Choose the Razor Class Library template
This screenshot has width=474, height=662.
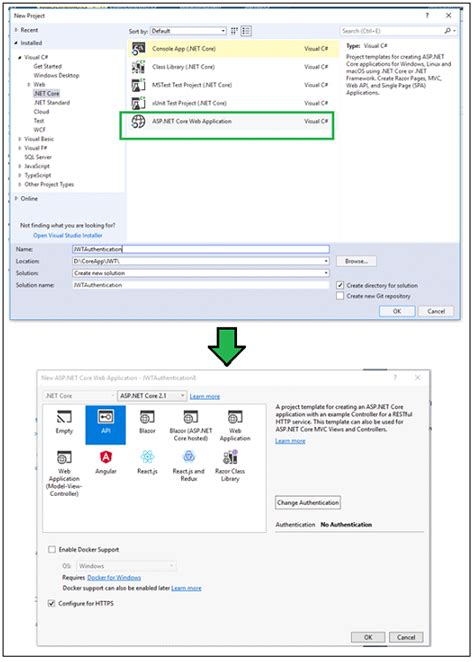pos(230,466)
